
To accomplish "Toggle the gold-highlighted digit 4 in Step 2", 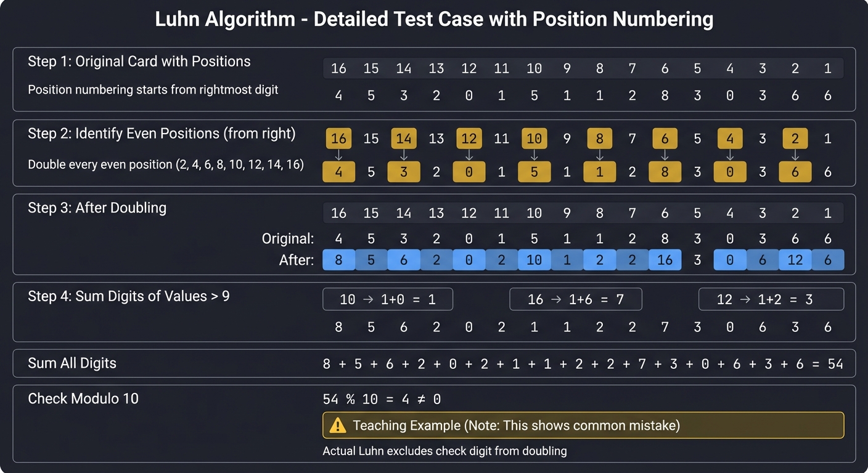I will (338, 171).
